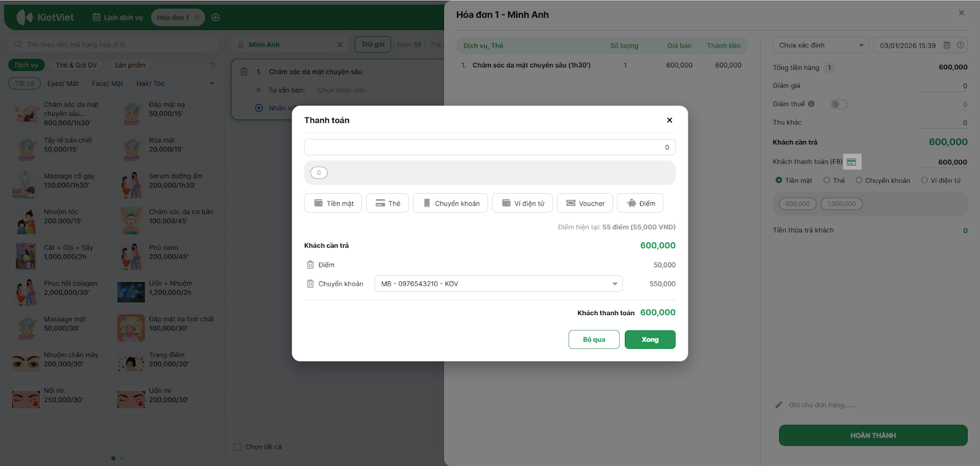Open the calendar date picker icon
This screenshot has width=980, height=466.
coord(947,45)
